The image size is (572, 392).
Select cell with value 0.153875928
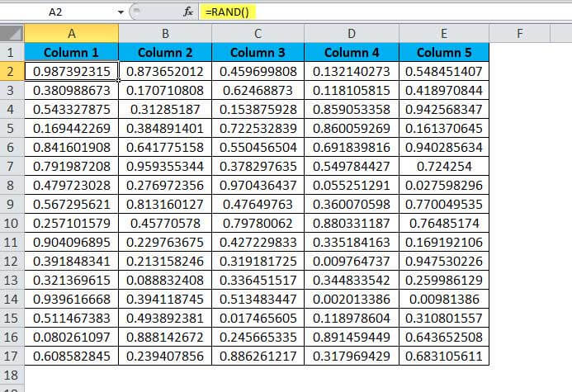click(x=258, y=110)
